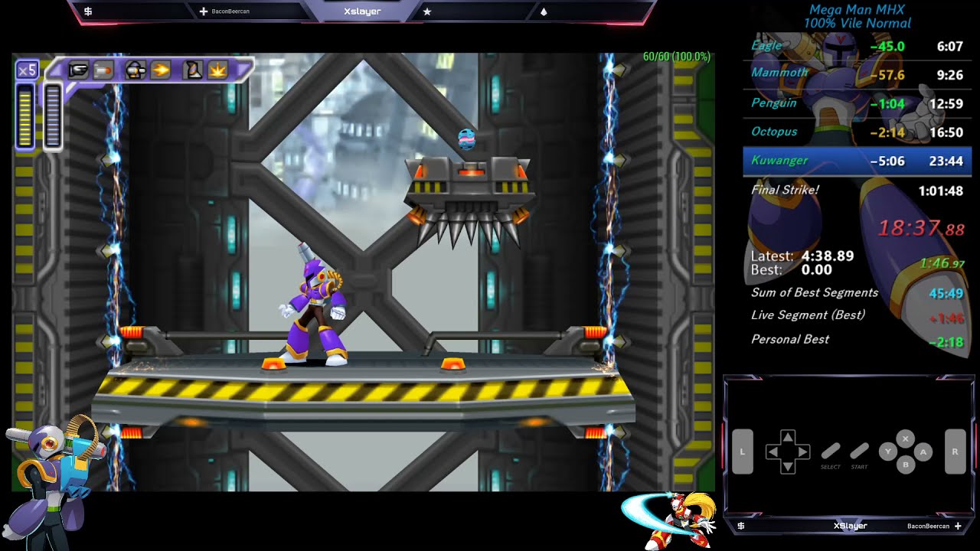The height and width of the screenshot is (551, 980).
Task: Click the x5 lives counter in game HUD
Action: pos(27,70)
